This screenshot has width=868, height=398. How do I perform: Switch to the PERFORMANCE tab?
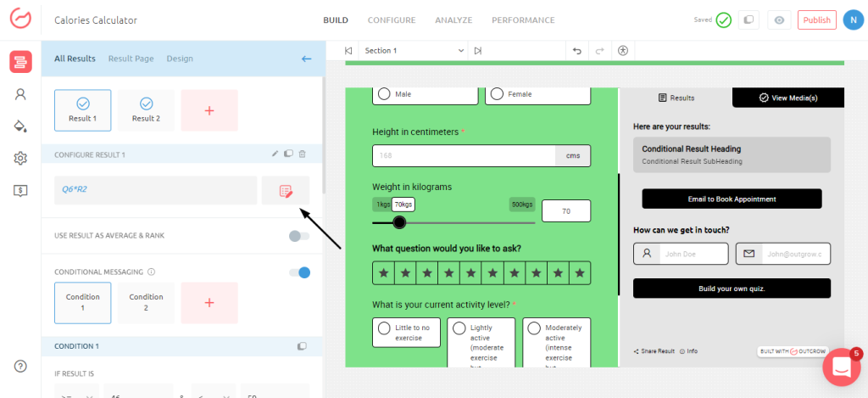(x=523, y=20)
